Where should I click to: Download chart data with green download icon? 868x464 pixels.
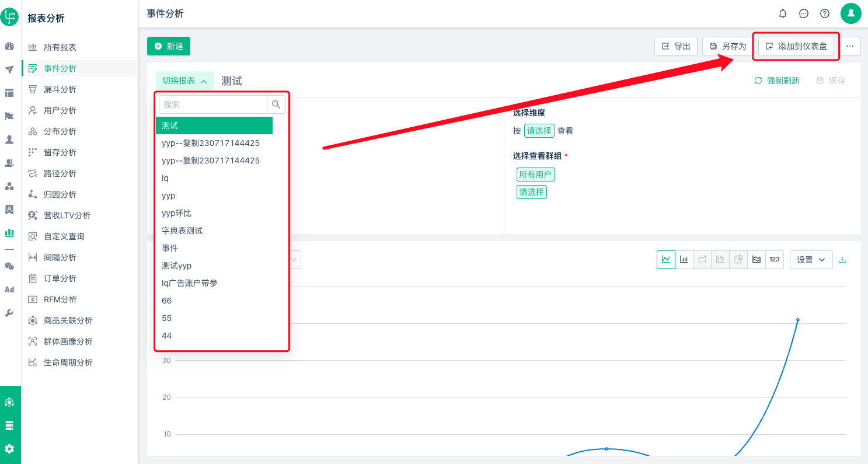pyautogui.click(x=842, y=260)
